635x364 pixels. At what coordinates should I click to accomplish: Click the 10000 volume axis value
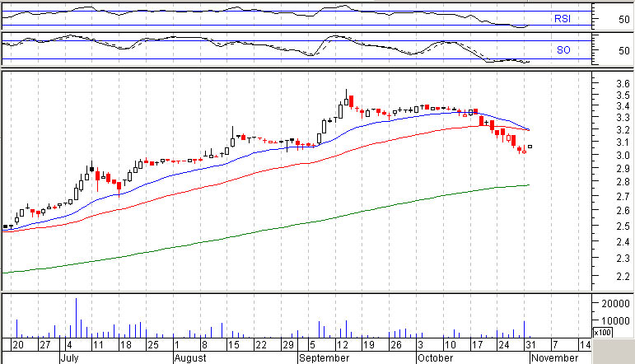615,321
